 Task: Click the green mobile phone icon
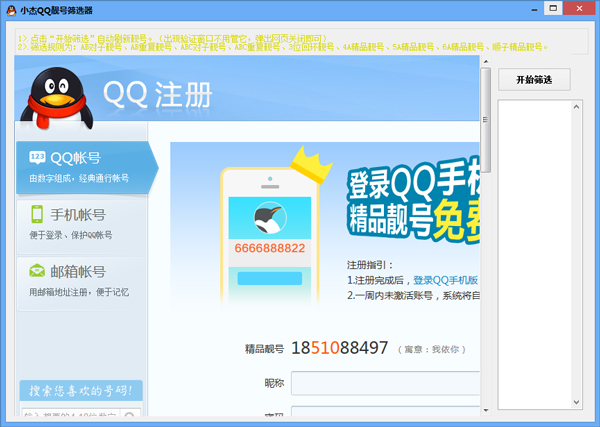(x=37, y=214)
